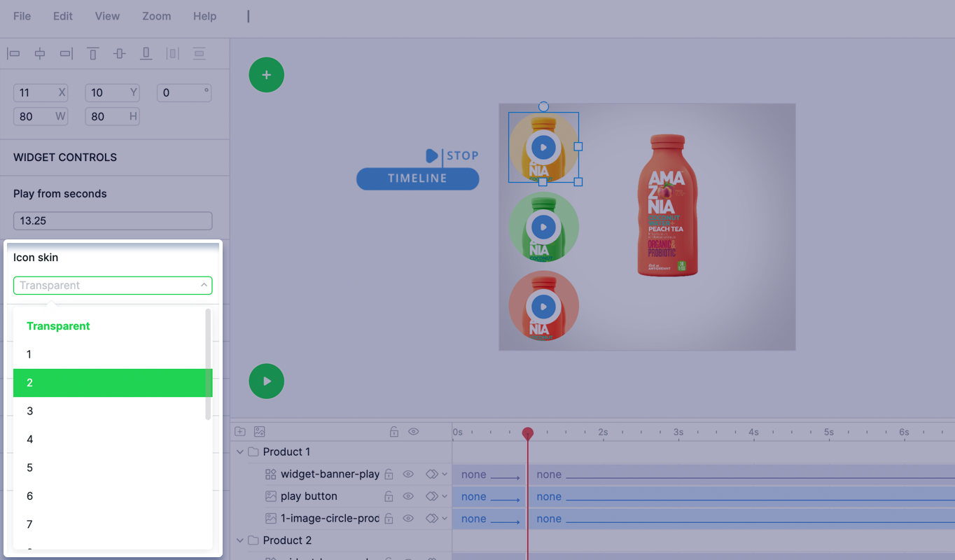Click the keyframe diamond on play button row
The image size is (955, 560).
pos(431,496)
